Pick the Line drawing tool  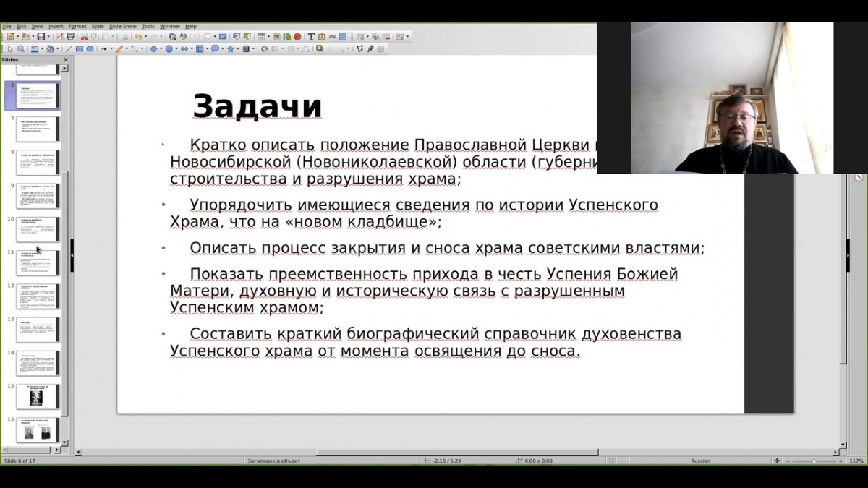[x=69, y=49]
